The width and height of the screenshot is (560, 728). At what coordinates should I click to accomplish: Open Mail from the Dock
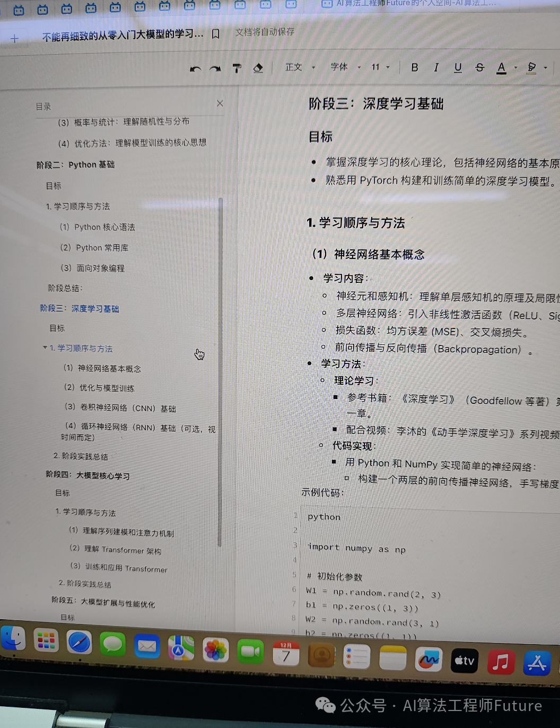click(x=147, y=647)
